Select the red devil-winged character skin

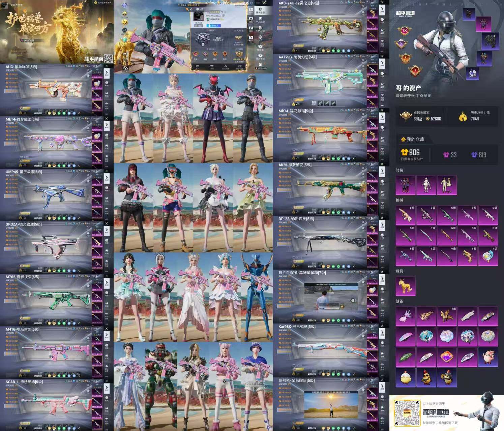click(x=213, y=118)
